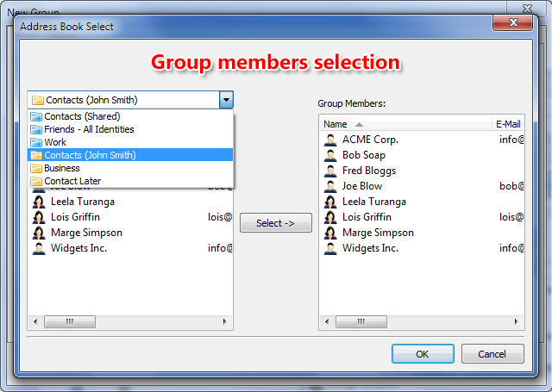This screenshot has width=552, height=392.
Task: Select highlighted Contacts (John Smith) list entry
Action: (x=130, y=155)
